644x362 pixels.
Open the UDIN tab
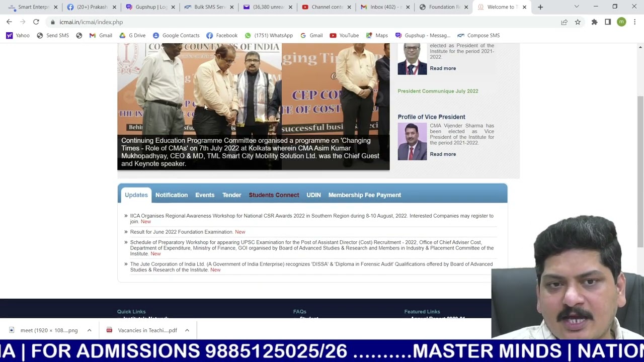point(313,195)
